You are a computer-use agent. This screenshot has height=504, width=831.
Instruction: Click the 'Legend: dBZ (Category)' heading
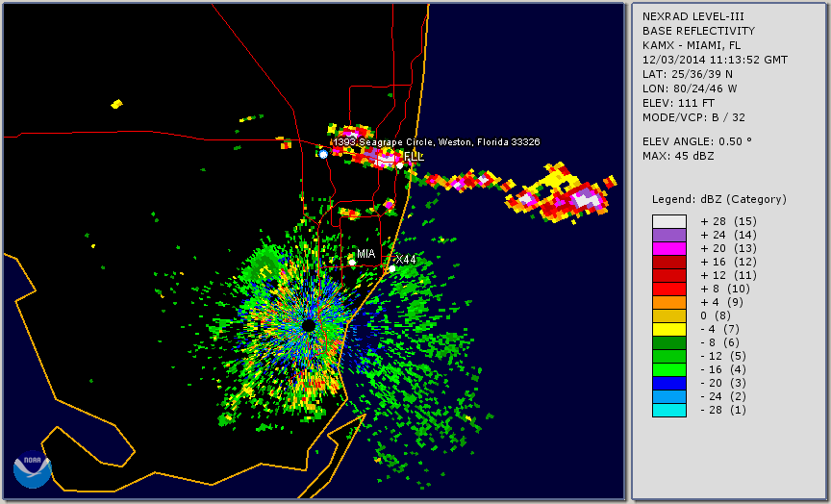719,199
